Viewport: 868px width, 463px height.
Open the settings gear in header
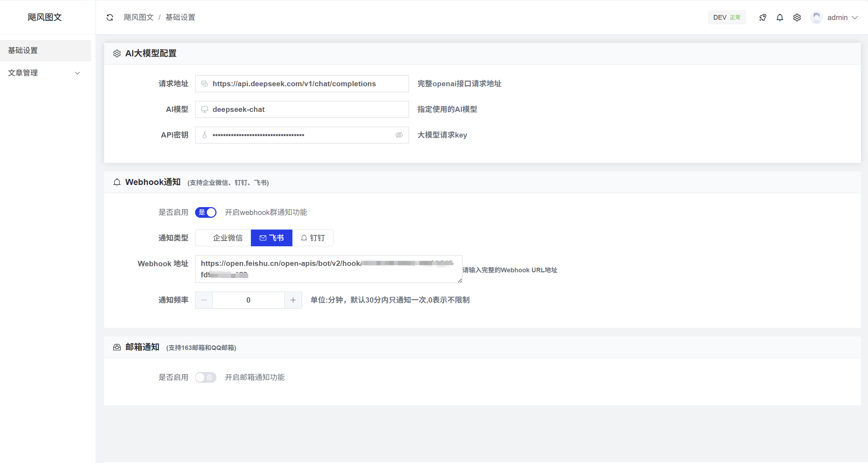point(797,17)
